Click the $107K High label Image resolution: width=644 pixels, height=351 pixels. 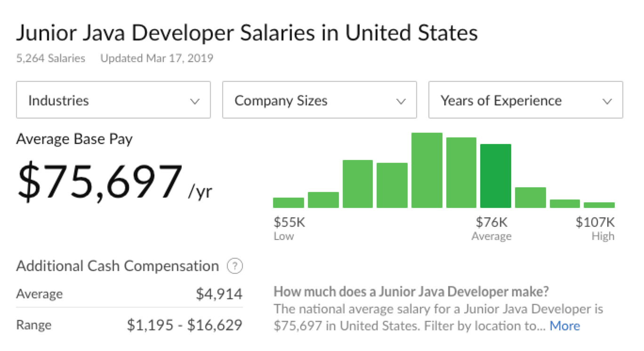click(595, 223)
